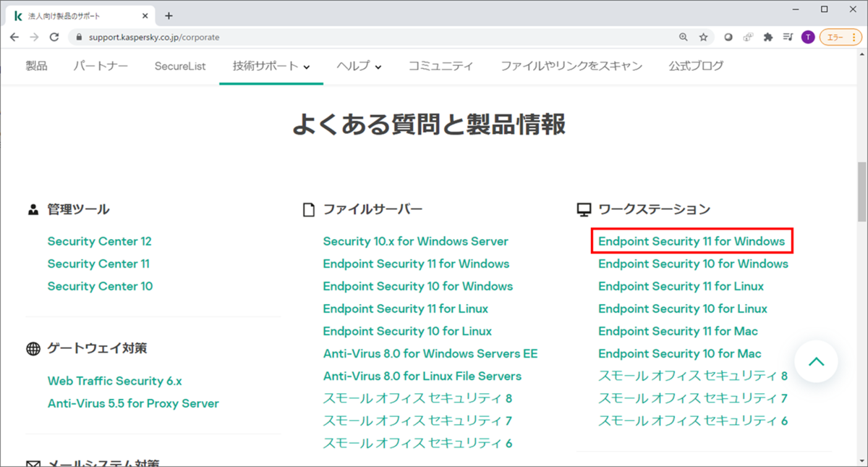868x467 pixels.
Task: Open the ヘルプ dropdown menu
Action: (x=359, y=65)
